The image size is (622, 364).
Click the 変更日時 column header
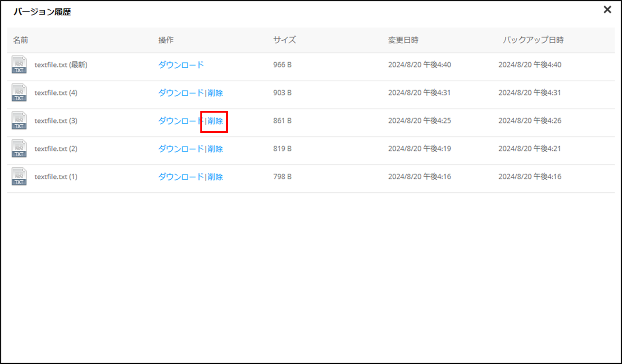tap(403, 40)
